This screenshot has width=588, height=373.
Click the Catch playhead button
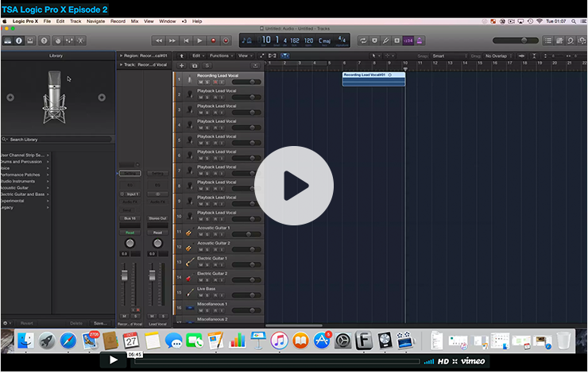tap(285, 56)
